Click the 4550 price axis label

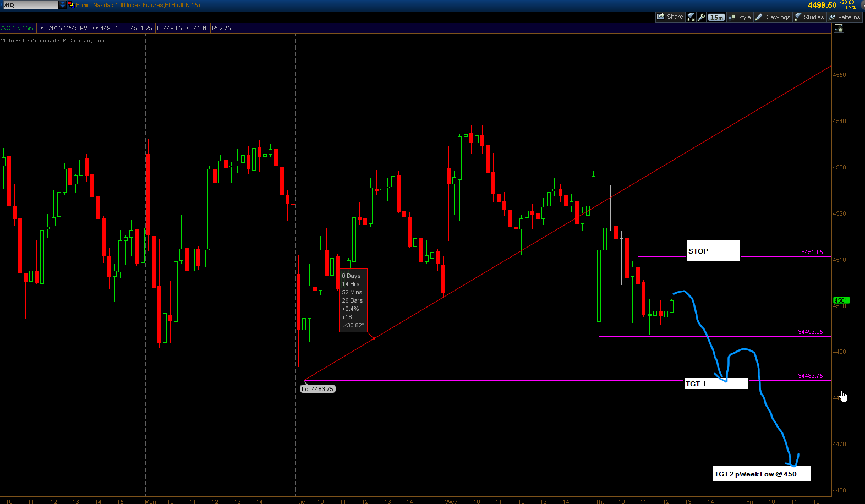click(x=840, y=75)
